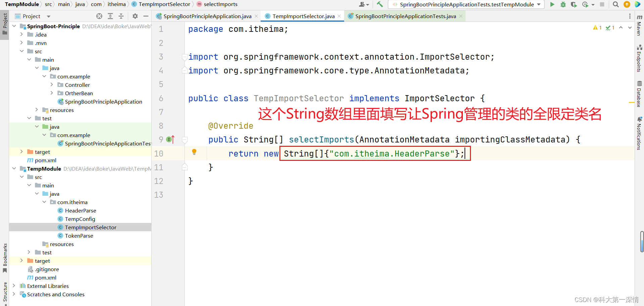Click the IDE update arrow icon
Image resolution: width=644 pixels, height=306 pixels.
pyautogui.click(x=627, y=4)
